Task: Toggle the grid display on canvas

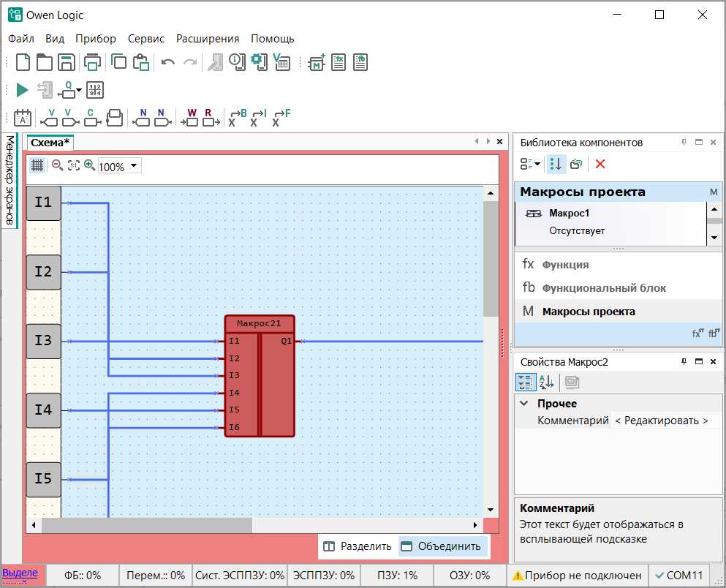Action: tap(37, 166)
